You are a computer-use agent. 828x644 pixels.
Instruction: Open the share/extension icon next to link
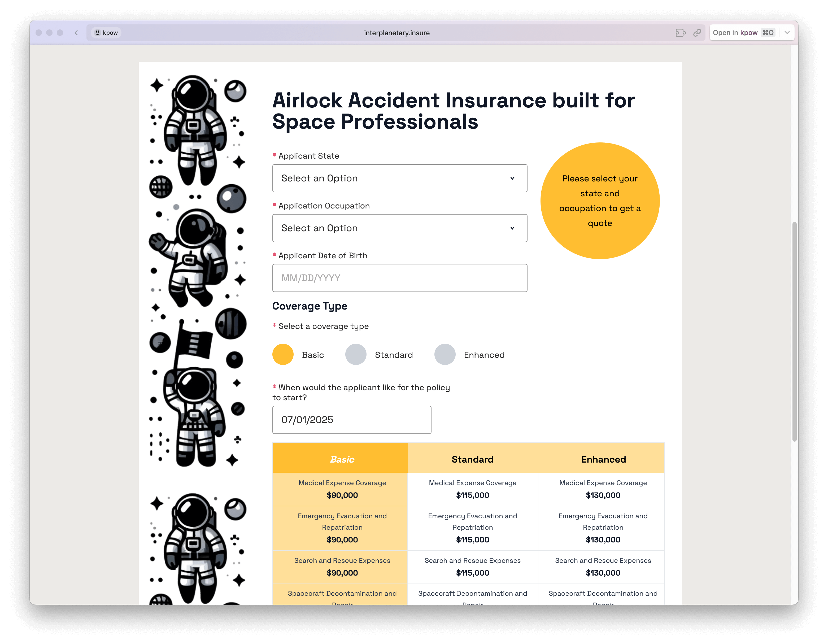pos(681,33)
